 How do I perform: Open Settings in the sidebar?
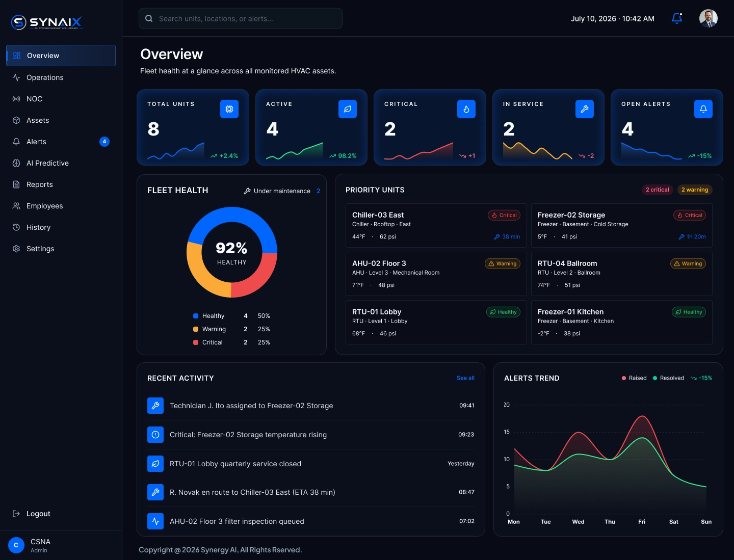point(61,249)
